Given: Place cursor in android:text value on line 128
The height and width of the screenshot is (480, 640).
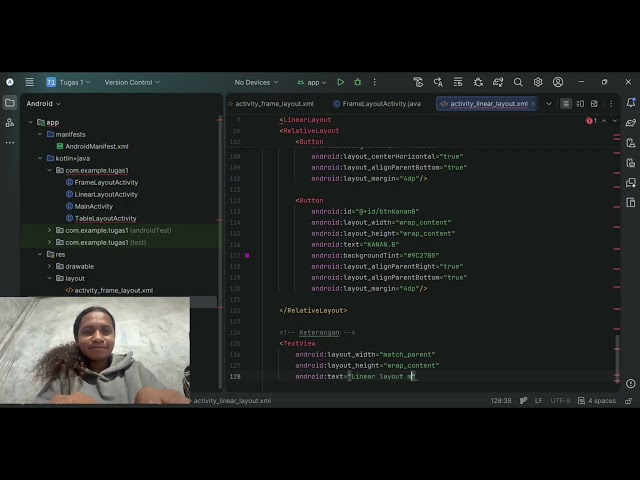Looking at the screenshot, I should click(381, 376).
